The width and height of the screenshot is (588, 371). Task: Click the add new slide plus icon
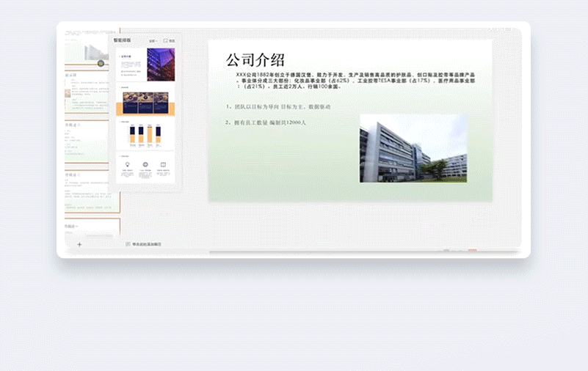pos(79,244)
